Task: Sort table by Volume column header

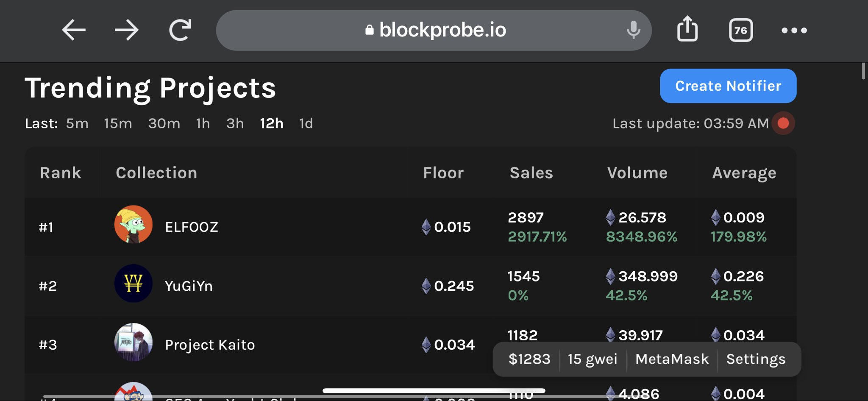Action: [637, 173]
